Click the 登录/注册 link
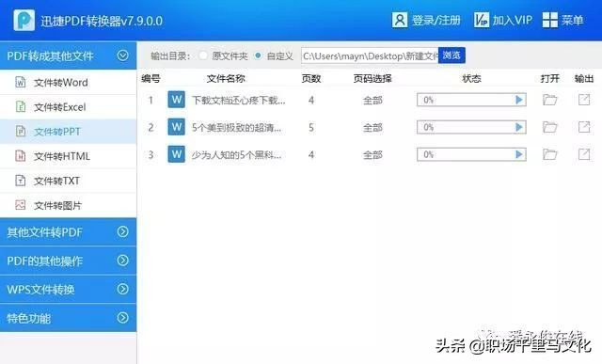 pyautogui.click(x=436, y=20)
